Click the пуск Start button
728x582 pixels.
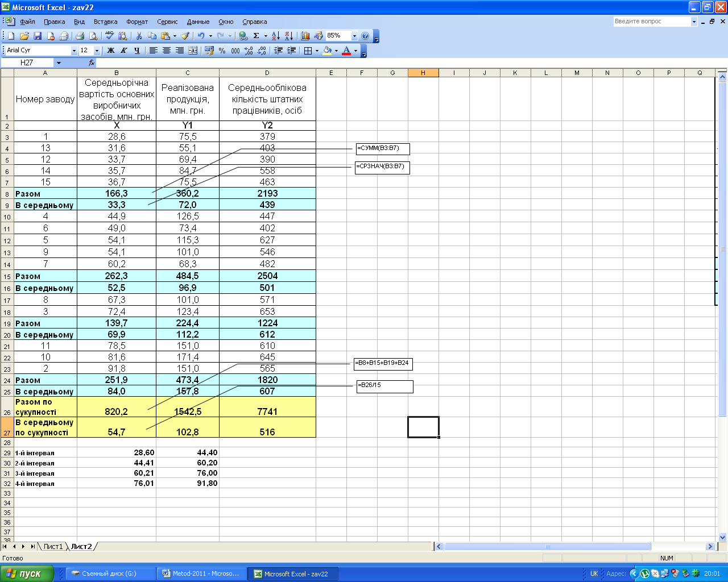coord(27,573)
